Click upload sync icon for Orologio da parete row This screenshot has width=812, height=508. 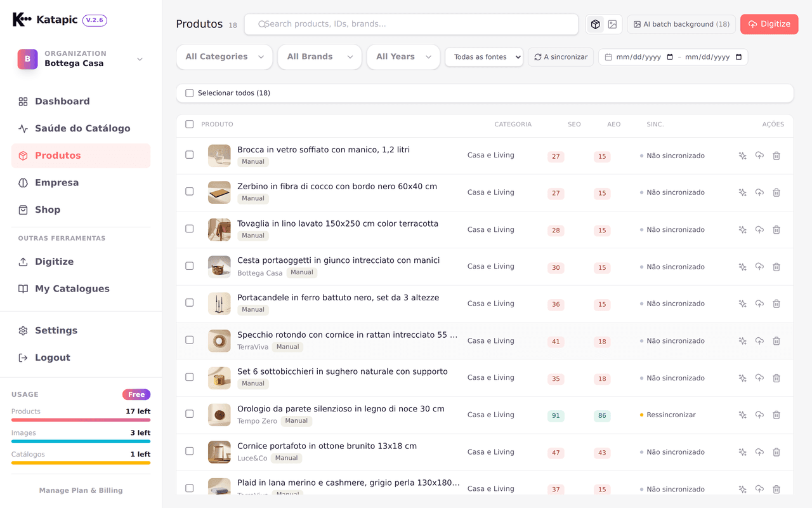point(759,415)
